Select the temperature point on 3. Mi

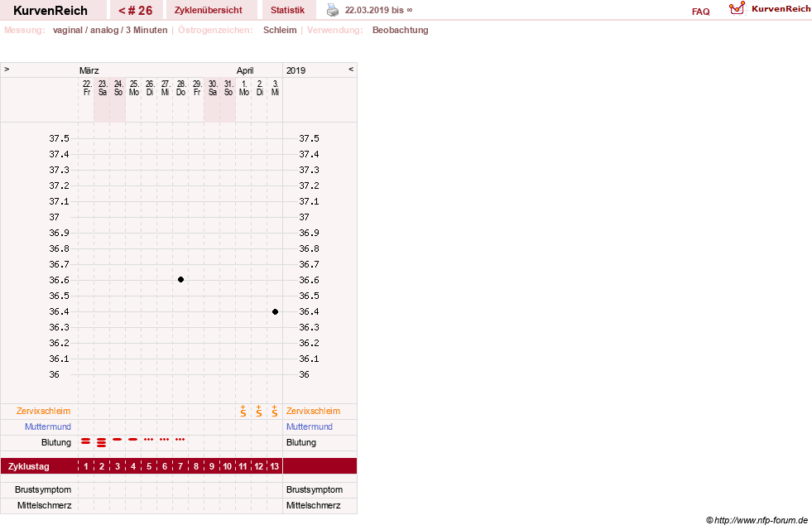(275, 312)
